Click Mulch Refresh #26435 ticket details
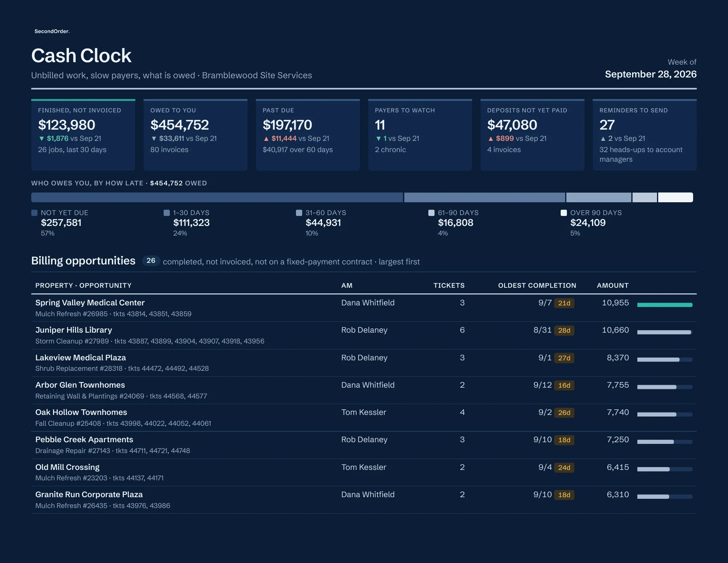This screenshot has width=728, height=563. coord(103,506)
